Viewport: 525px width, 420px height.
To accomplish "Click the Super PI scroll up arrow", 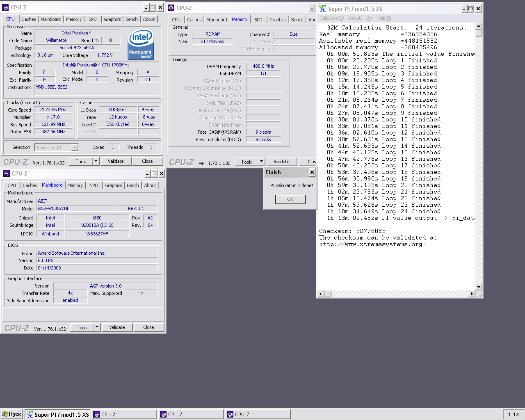I will tap(479, 26).
